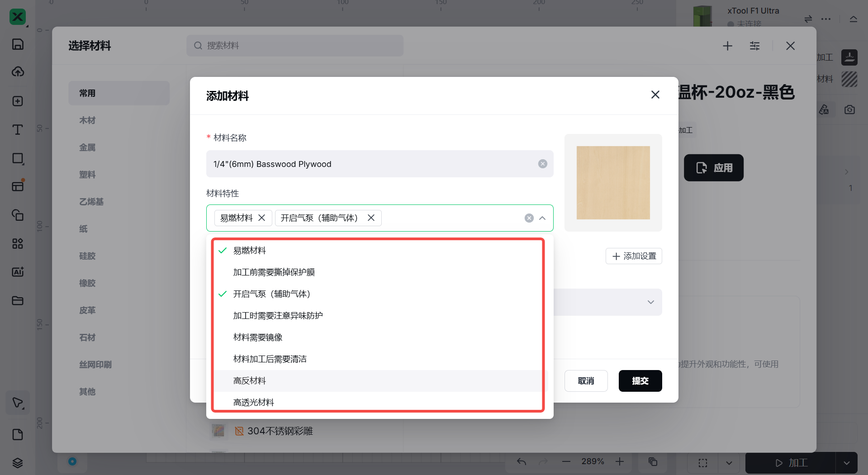This screenshot has height=475, width=868.
Task: Switch to the 金属 material category
Action: point(87,147)
